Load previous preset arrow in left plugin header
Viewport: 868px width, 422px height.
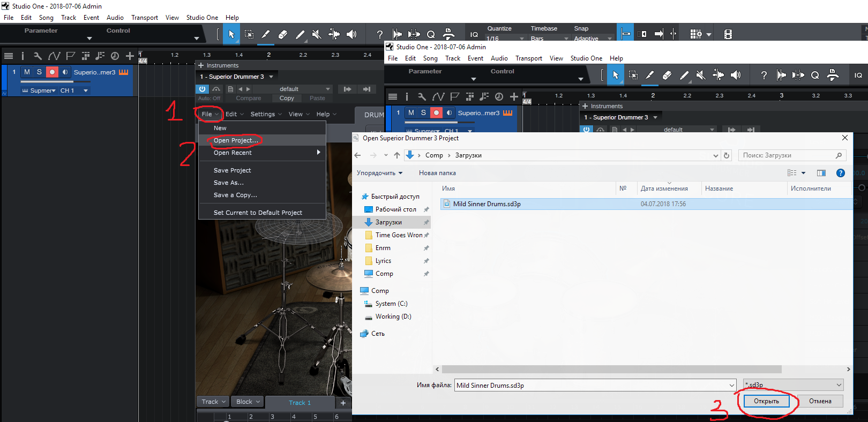tap(241, 89)
